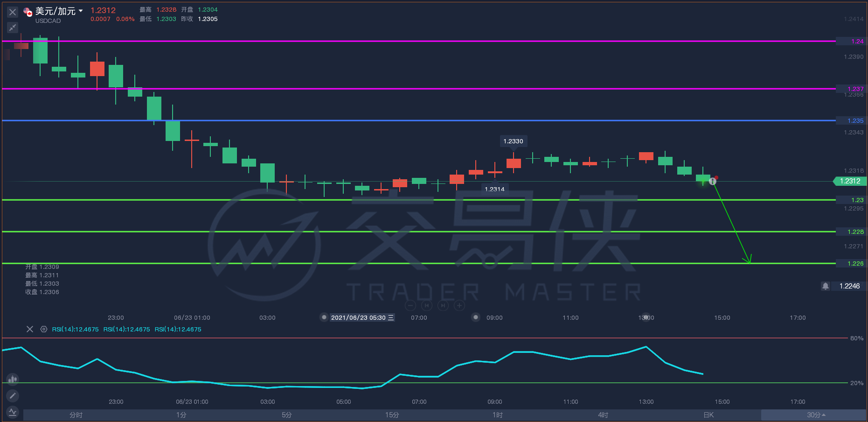Close the USDCAD chart panel
Viewport: 868px width, 422px height.
(13, 12)
